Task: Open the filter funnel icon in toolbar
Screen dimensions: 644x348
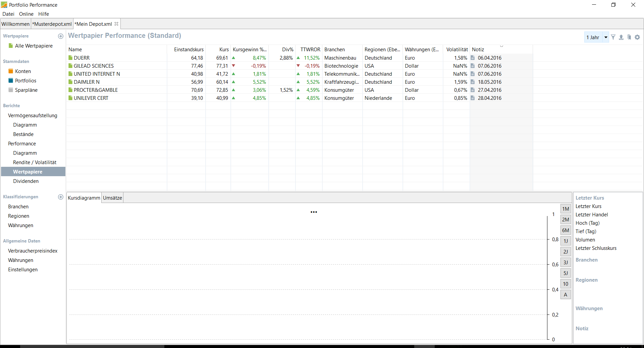Action: 613,37
